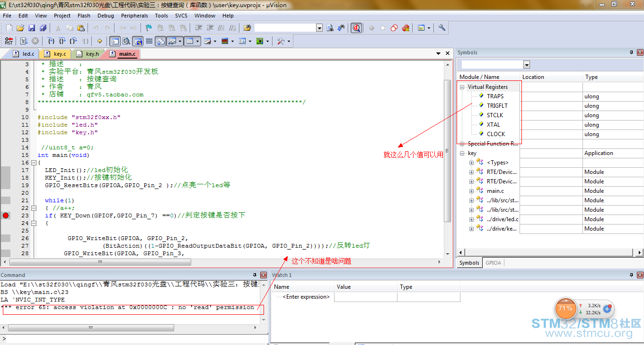Select the CLOCK virtual register
The image size is (644, 345).
496,134
